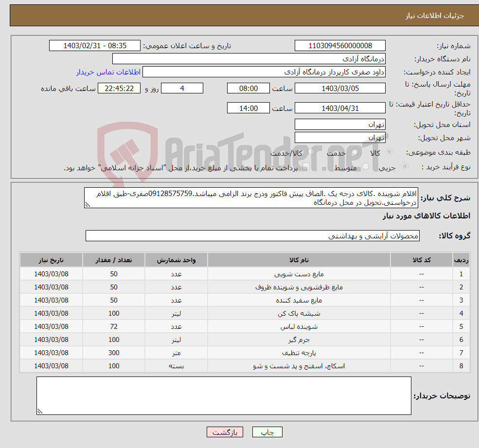This screenshot has width=479, height=448.
Task: Click the مایع دست شویی item name
Action: click(299, 274)
